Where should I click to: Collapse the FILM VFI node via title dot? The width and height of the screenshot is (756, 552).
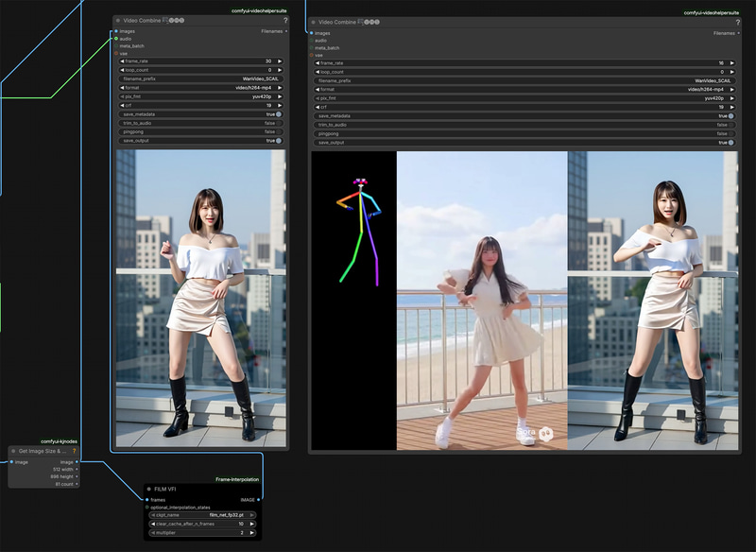point(149,489)
